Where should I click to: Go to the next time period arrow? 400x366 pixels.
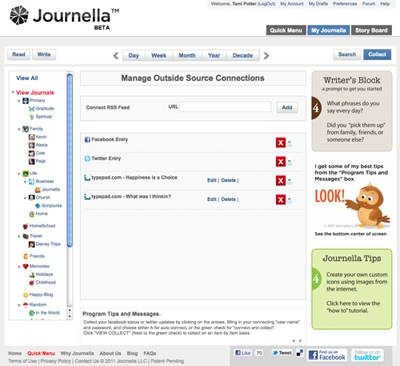[266, 56]
